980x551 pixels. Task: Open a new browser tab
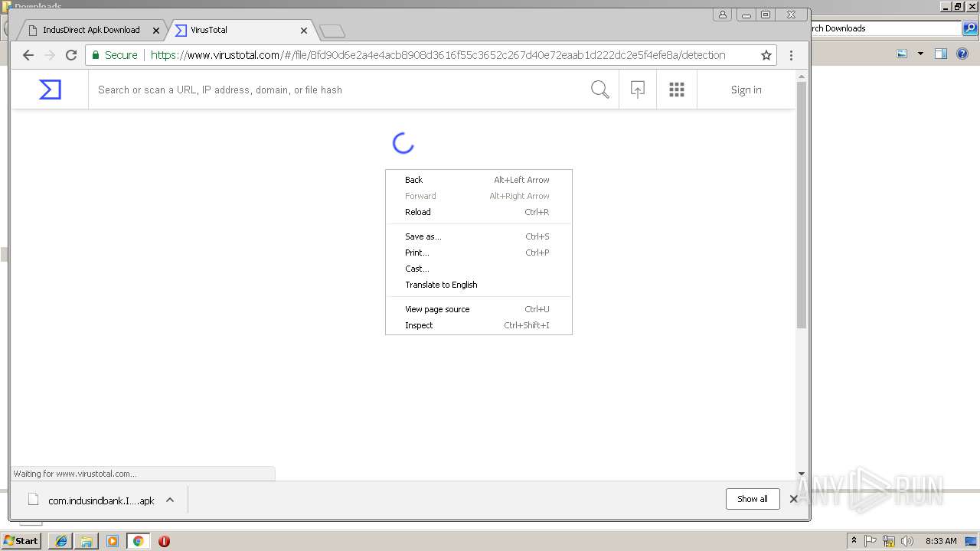(x=332, y=31)
